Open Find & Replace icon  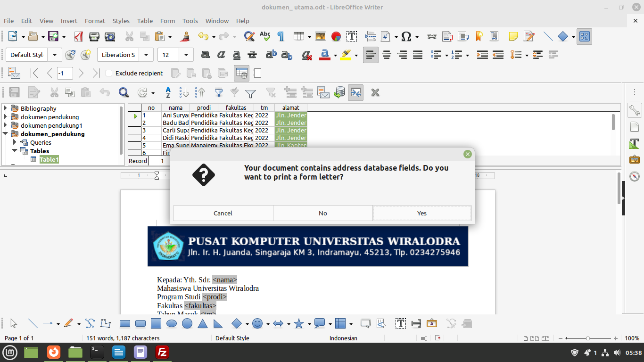249,36
